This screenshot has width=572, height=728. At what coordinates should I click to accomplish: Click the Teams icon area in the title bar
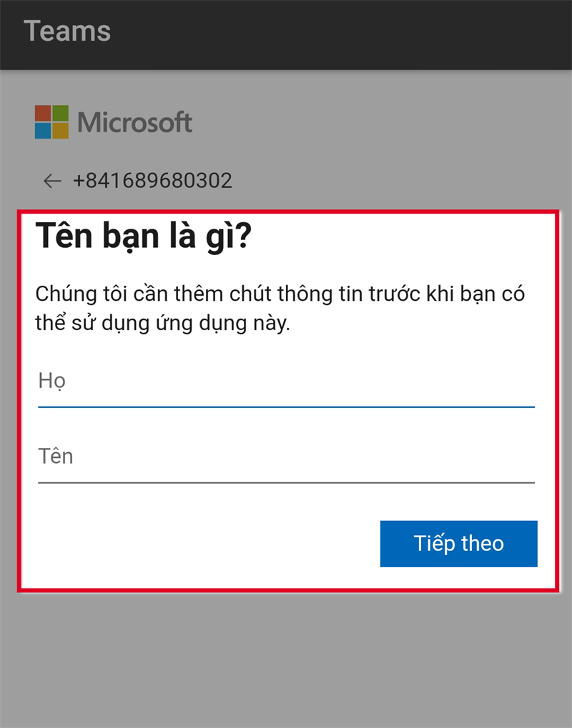click(x=68, y=31)
